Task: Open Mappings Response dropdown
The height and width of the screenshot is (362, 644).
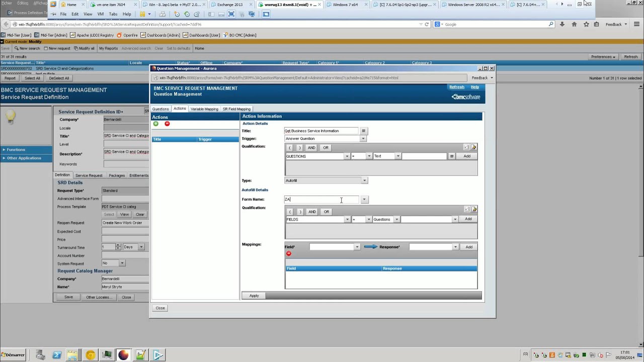Action: 455,247
